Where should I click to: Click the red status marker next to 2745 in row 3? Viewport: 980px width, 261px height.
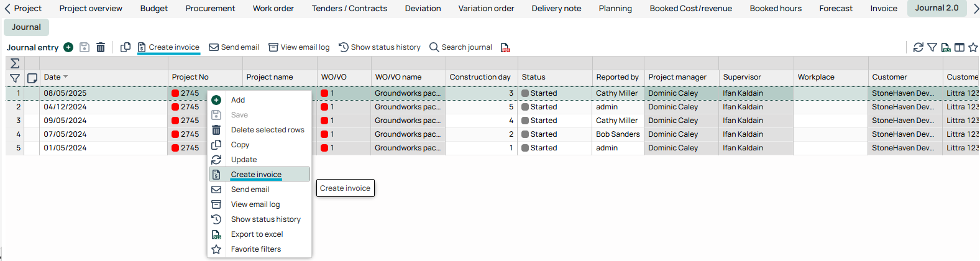click(x=175, y=121)
